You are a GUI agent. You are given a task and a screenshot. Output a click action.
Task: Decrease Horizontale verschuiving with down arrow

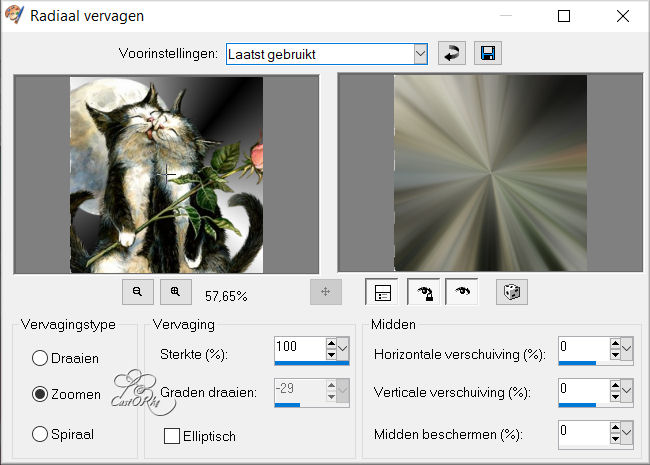click(x=615, y=354)
